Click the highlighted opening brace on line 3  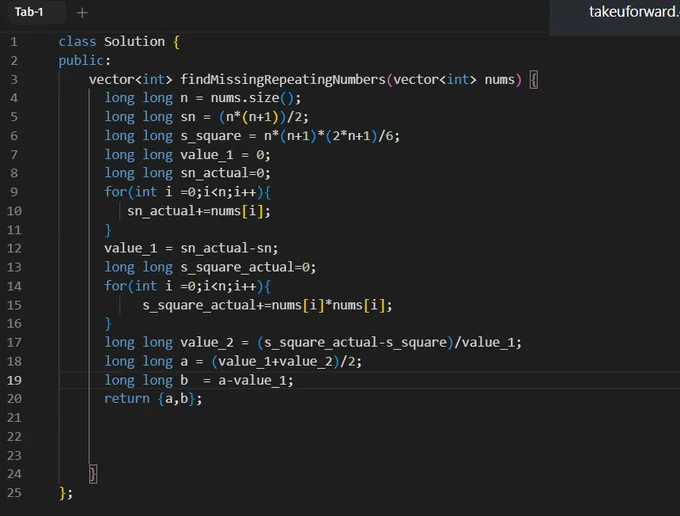pyautogui.click(x=534, y=80)
